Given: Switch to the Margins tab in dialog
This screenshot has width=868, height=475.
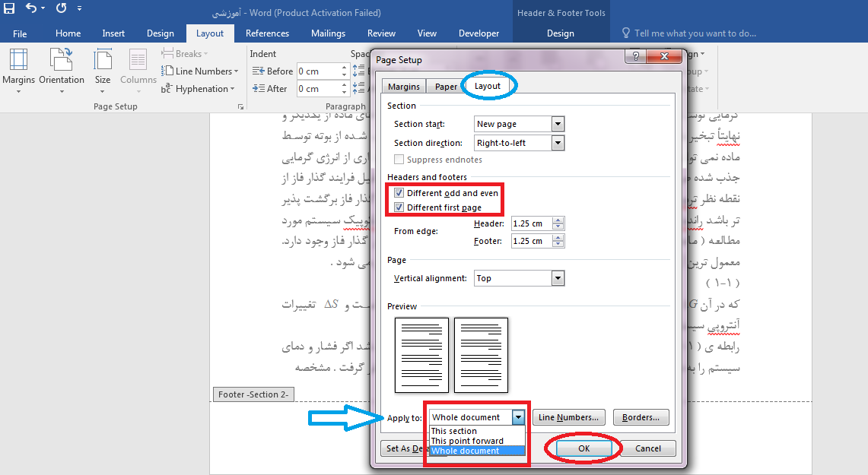Looking at the screenshot, I should (403, 87).
